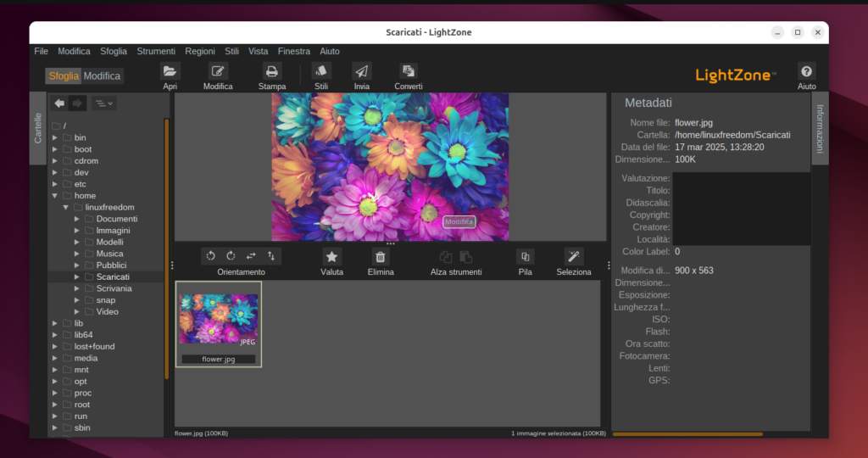Screen dimensions: 868x458
Task: Click the Apri open folder icon
Action: (170, 71)
